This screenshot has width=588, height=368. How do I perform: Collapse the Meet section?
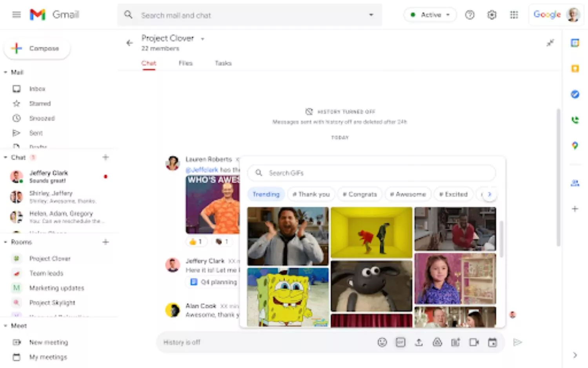pos(5,326)
